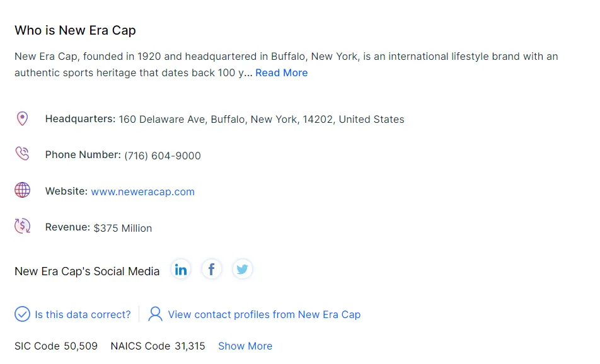The width and height of the screenshot is (600, 364).
Task: Click the headquarters address text
Action: pos(261,120)
